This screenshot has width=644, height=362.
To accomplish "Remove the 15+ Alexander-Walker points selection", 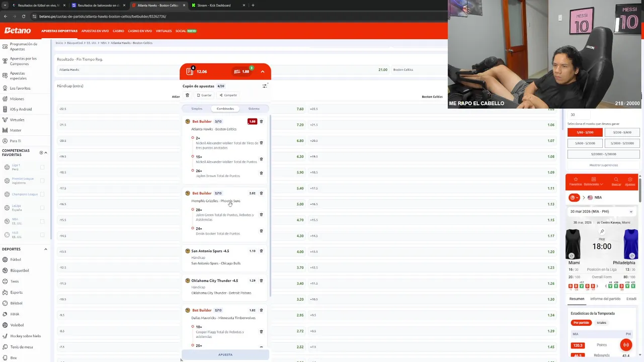I will click(261, 159).
